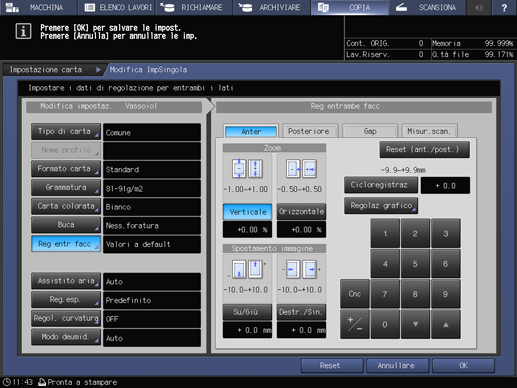Click the keypad up arrow

(x=446, y=324)
